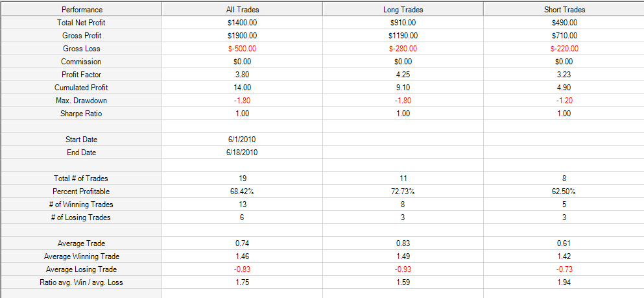Click the Start Date 6/1/2010 cell
The width and height of the screenshot is (644, 298).
242,140
